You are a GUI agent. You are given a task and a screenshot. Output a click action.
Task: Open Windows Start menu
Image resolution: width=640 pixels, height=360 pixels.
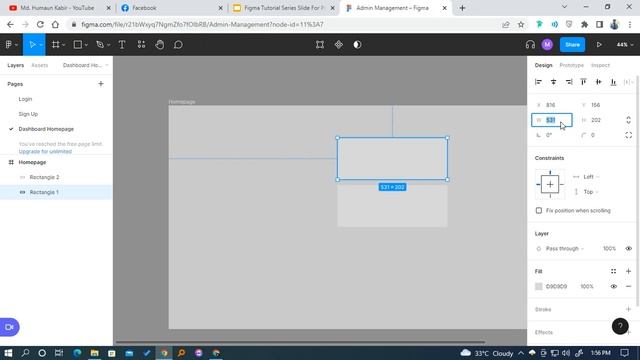coord(8,353)
